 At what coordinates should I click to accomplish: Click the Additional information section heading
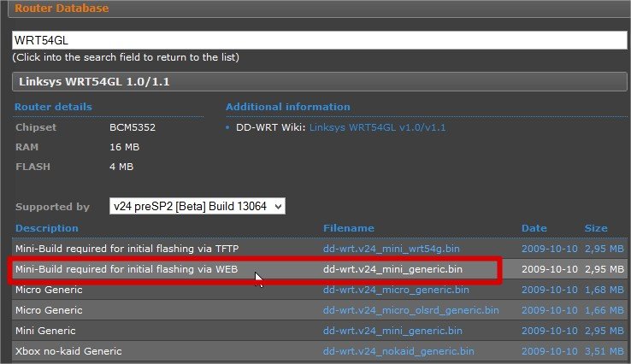(287, 107)
